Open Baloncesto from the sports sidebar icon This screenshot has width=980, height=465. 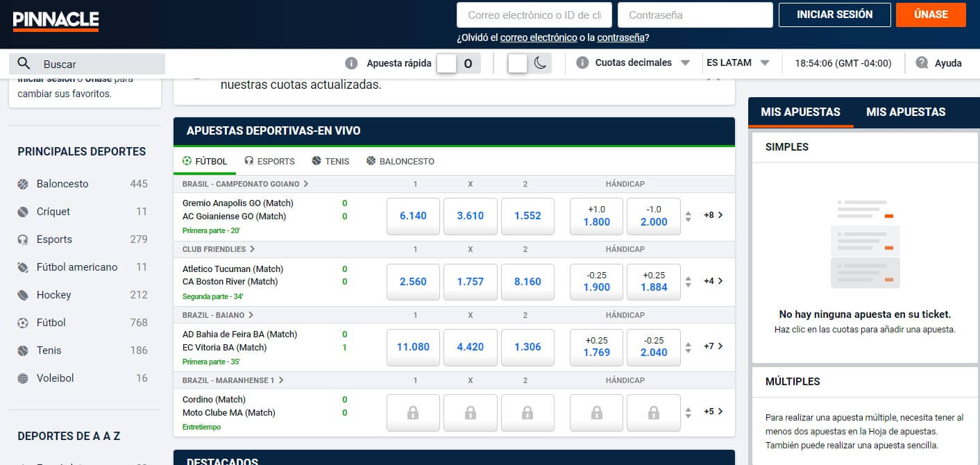pos(24,184)
